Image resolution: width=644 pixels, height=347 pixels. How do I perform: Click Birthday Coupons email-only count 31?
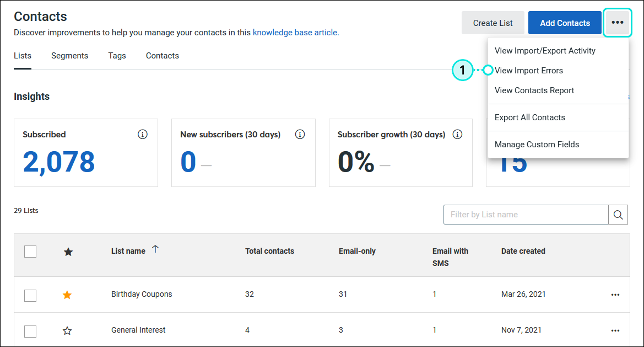343,294
